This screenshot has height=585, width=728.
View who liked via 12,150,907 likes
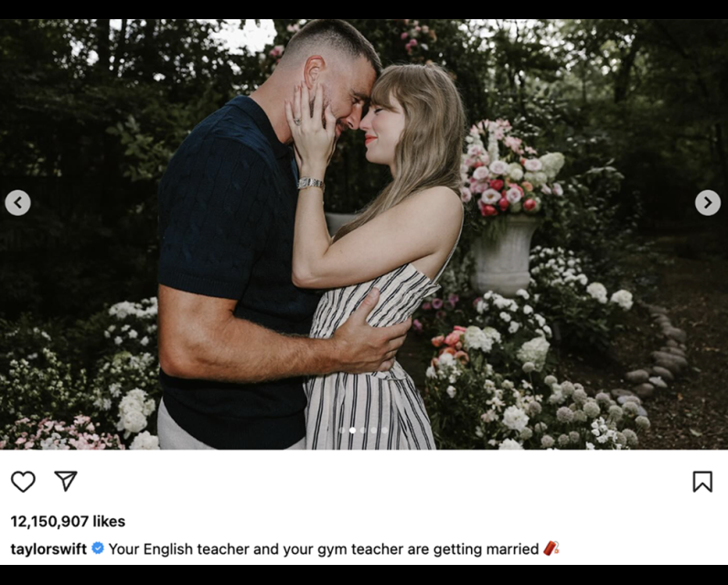68,521
